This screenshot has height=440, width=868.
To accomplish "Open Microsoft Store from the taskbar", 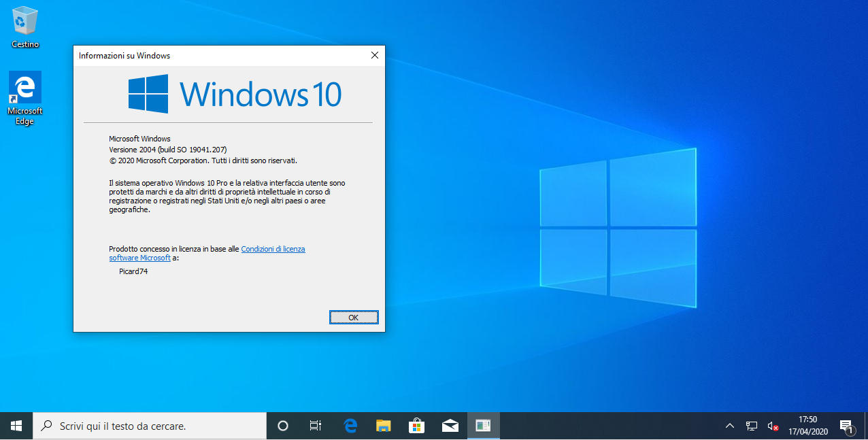I will pyautogui.click(x=416, y=426).
